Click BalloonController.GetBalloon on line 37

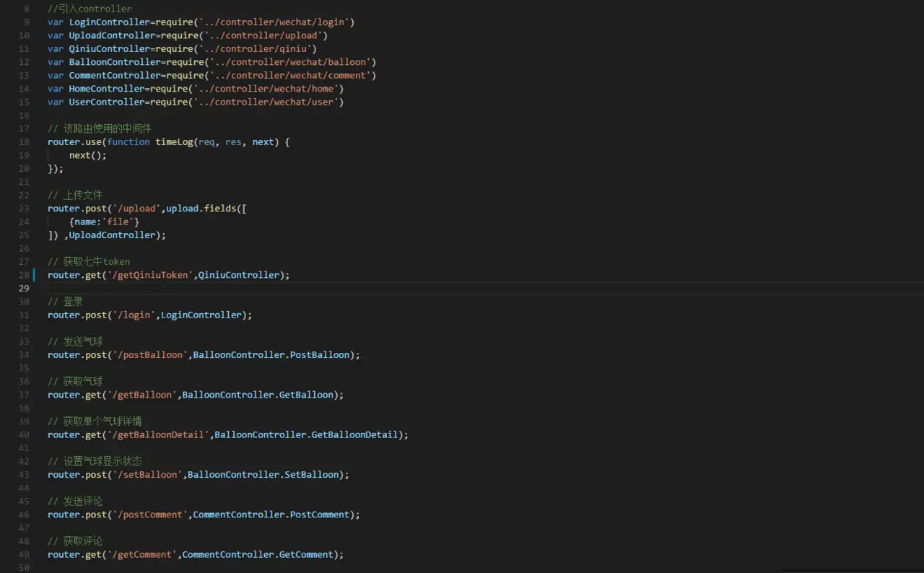pos(258,395)
